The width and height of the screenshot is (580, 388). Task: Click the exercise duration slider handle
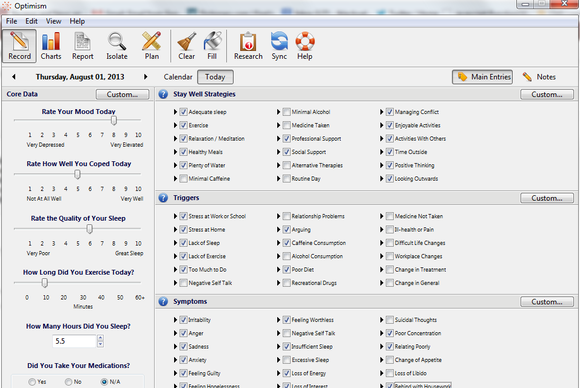point(45,283)
